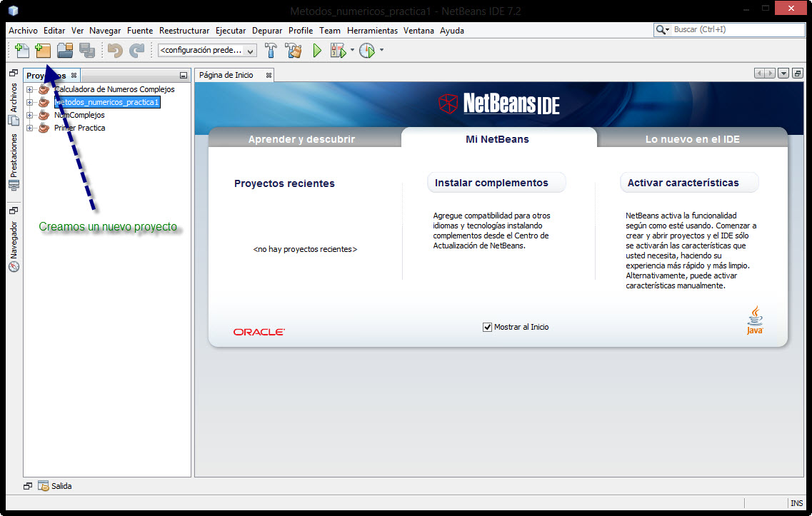Toggle Mostrar al Inicio checkbox
812x516 pixels.
click(487, 327)
